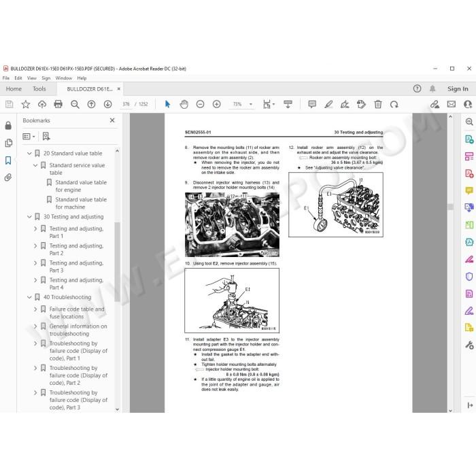Viewport: 476px width, 476px height.
Task: Click the page number input field
Action: (x=126, y=104)
